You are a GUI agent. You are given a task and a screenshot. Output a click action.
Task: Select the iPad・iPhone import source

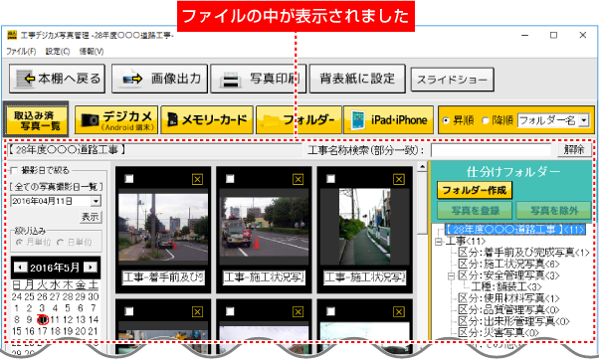[x=388, y=120]
